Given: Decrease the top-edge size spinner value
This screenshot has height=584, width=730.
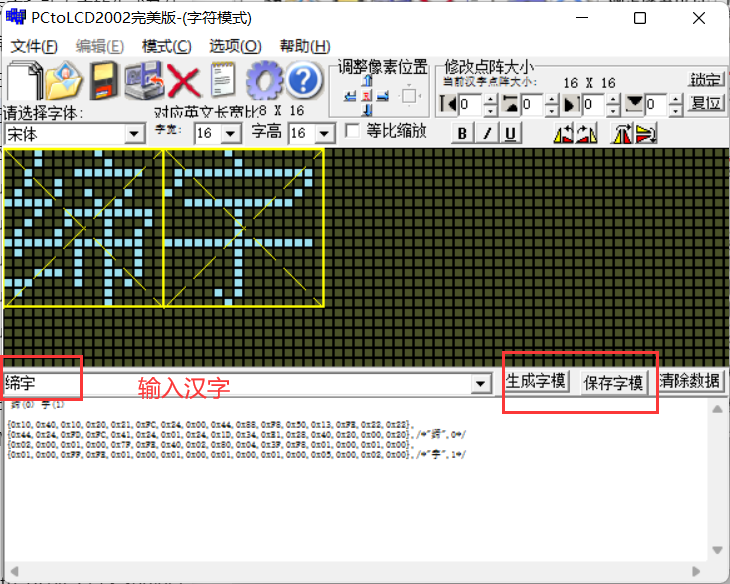Looking at the screenshot, I should 552,110.
